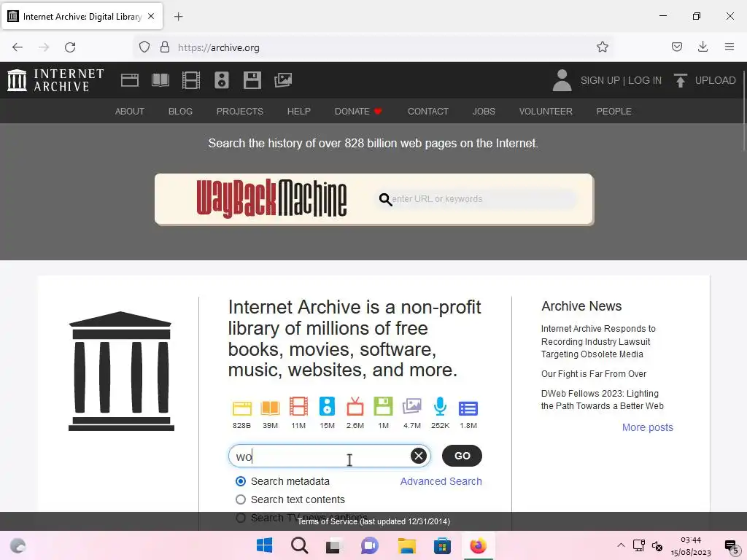
Task: Read 'Our Fight is Far From Over' post
Action: coord(594,374)
